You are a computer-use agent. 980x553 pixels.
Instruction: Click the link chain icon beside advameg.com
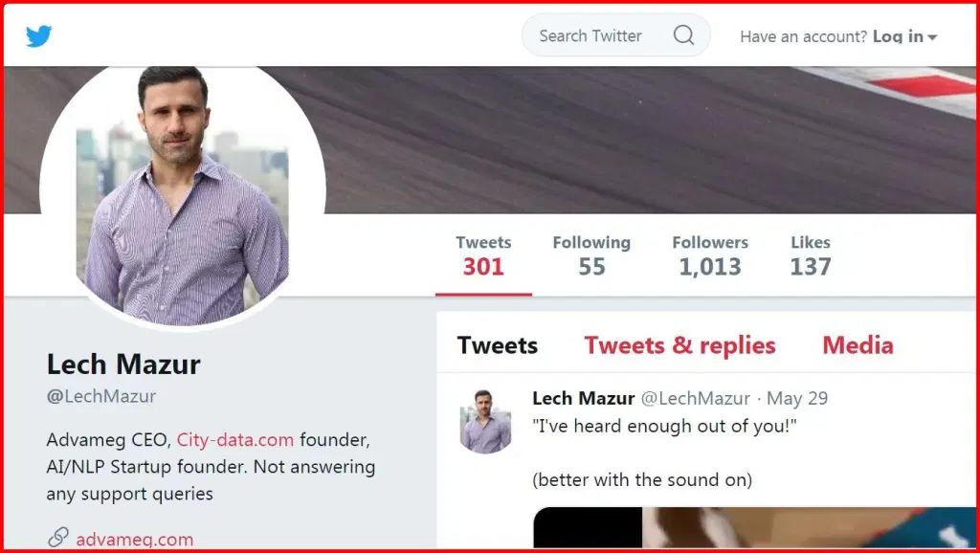(58, 539)
